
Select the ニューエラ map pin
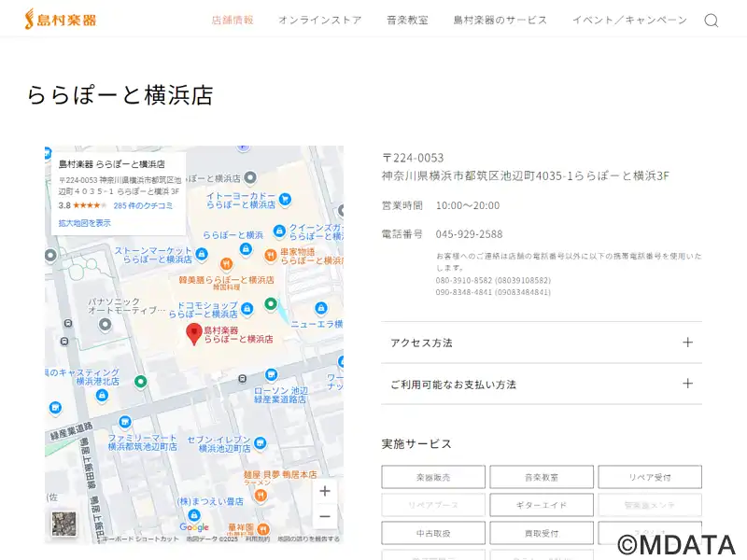point(321,309)
